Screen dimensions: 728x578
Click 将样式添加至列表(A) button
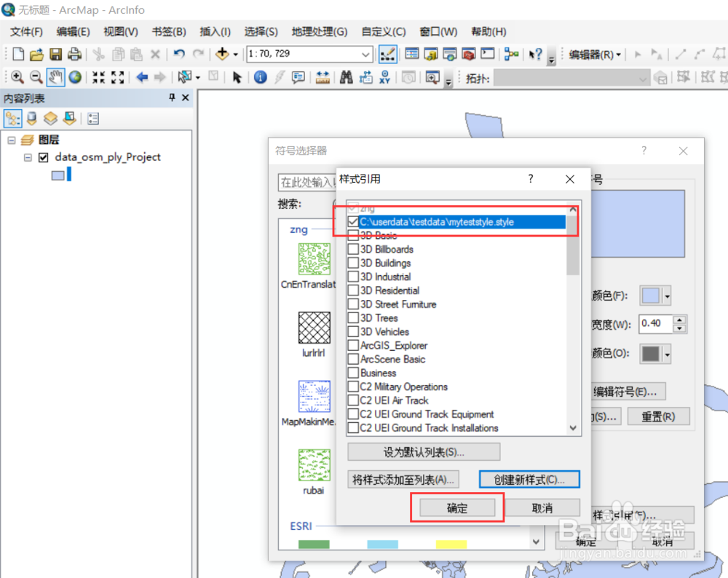pos(403,479)
